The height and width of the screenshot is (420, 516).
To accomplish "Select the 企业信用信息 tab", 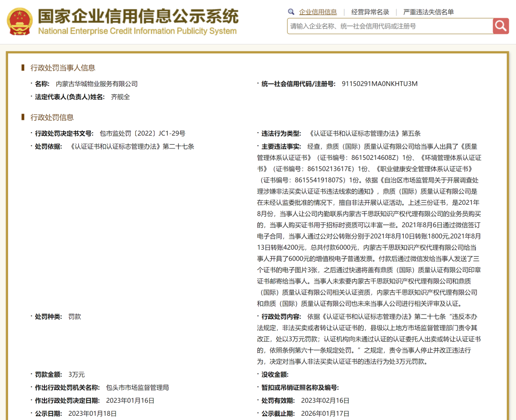I will click(319, 11).
